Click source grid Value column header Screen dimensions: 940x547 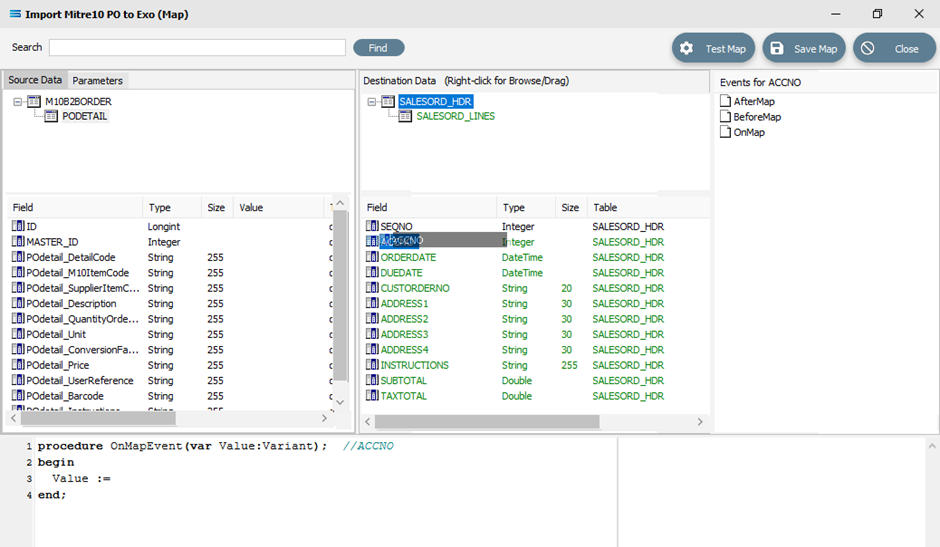278,208
